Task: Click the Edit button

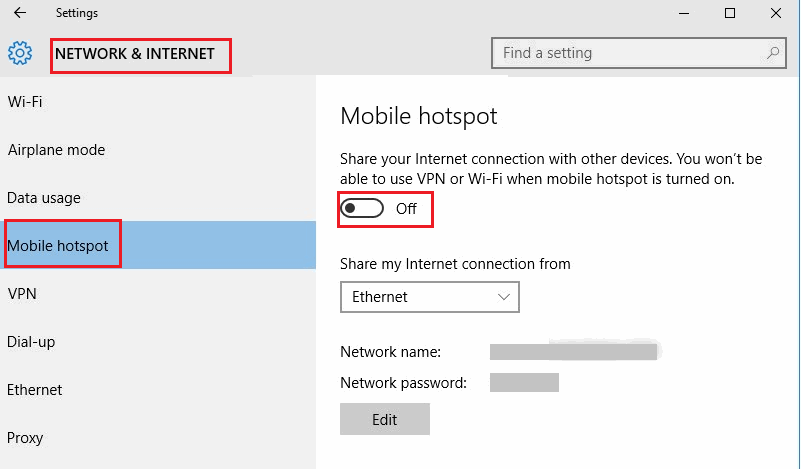Action: (x=385, y=419)
